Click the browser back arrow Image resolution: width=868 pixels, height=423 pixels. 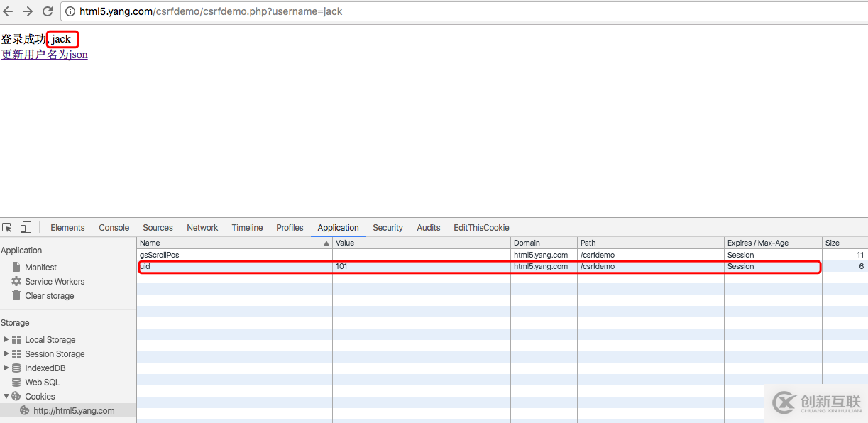(x=9, y=11)
